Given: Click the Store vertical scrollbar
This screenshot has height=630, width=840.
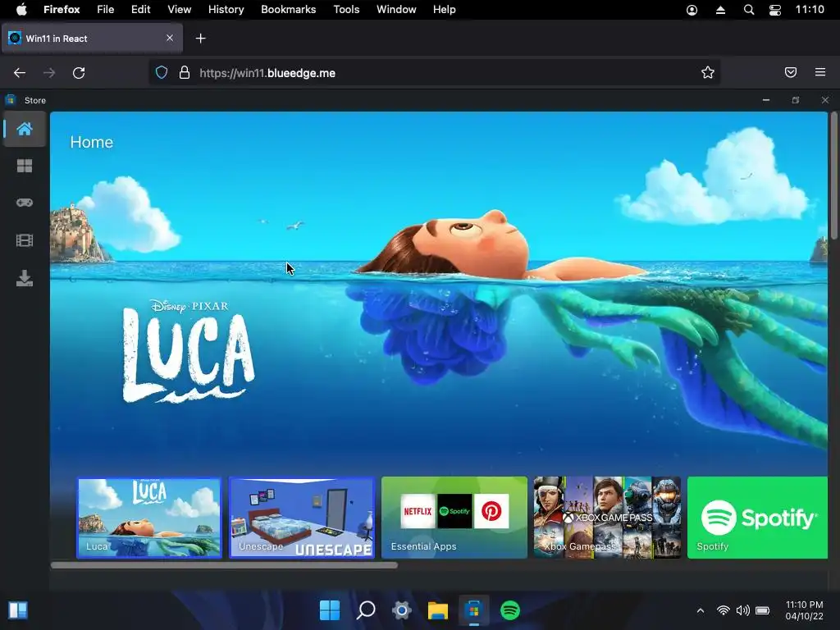Looking at the screenshot, I should (834, 176).
